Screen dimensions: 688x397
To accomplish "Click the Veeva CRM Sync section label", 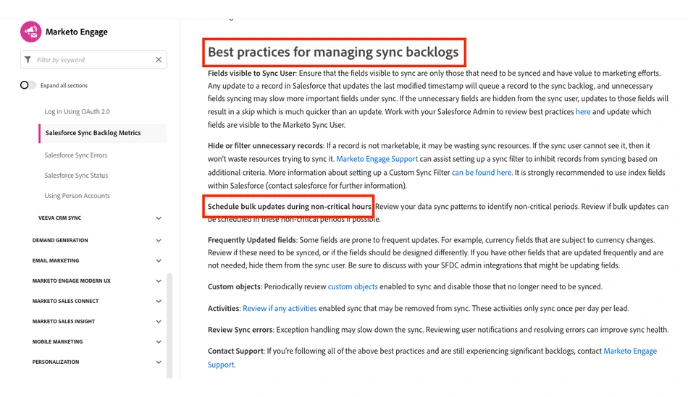I will click(x=60, y=218).
